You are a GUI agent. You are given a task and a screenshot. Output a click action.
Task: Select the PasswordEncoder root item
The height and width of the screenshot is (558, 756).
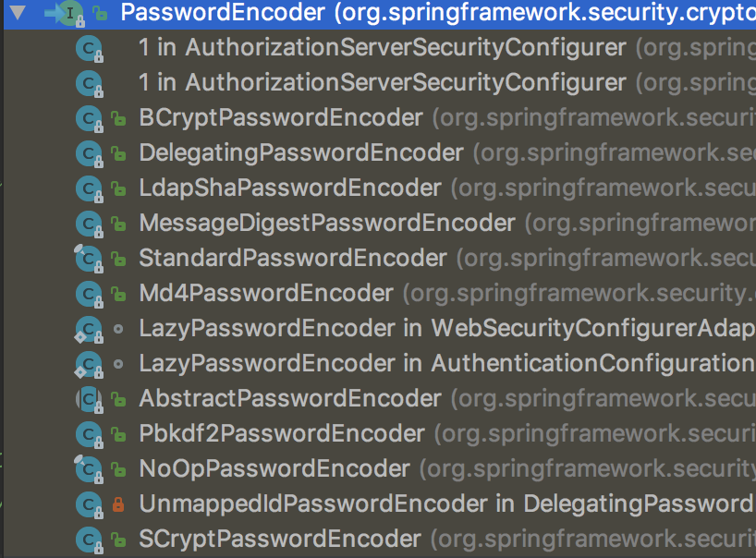click(222, 13)
